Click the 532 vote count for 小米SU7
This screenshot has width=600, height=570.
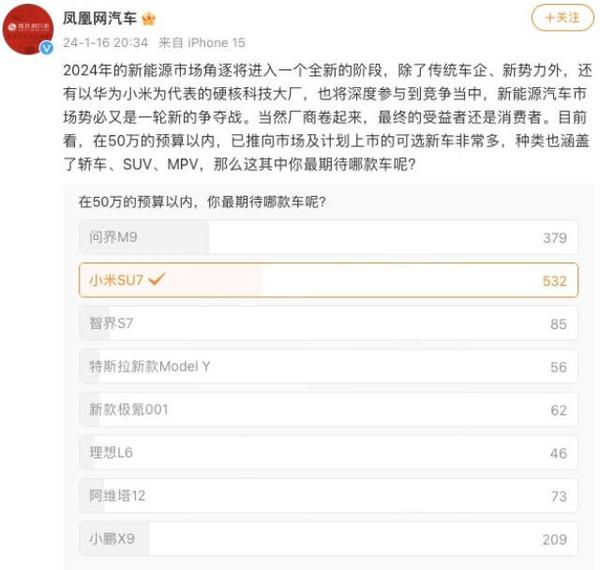tap(554, 281)
